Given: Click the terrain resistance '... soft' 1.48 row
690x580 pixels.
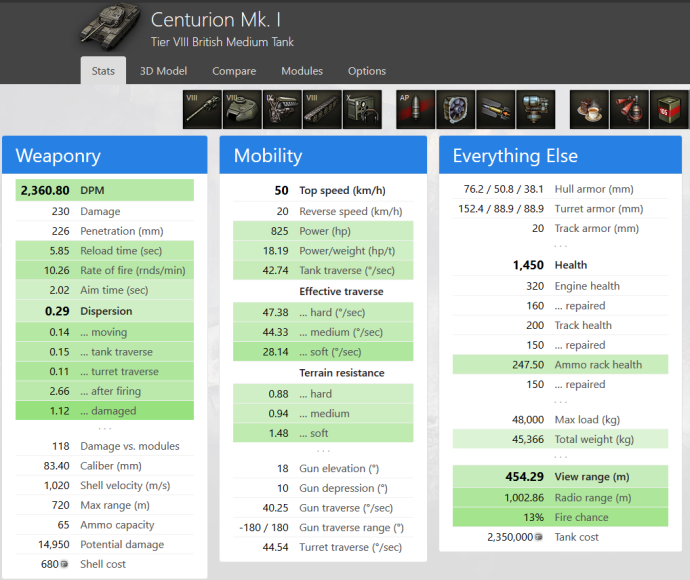Looking at the screenshot, I should (x=323, y=433).
